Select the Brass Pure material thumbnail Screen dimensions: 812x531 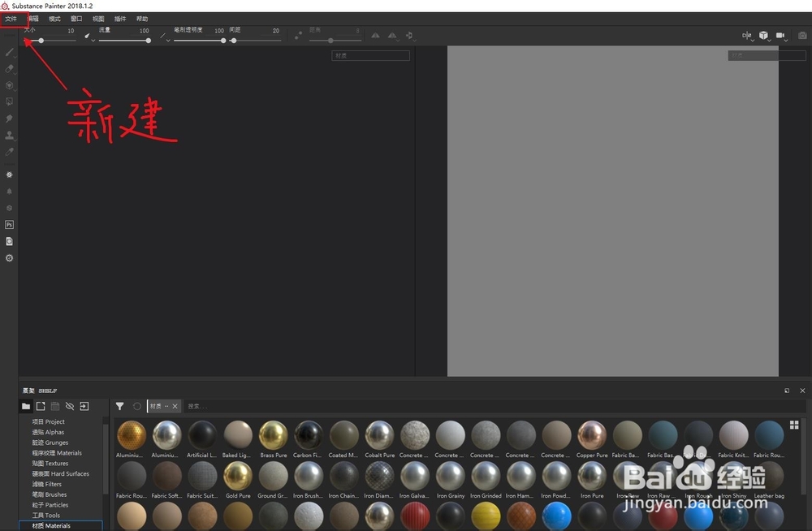[273, 434]
